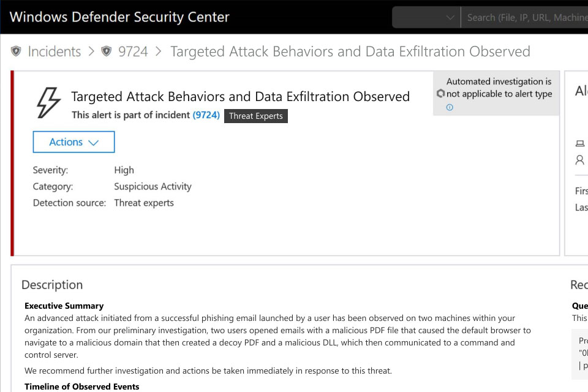Screen dimensions: 588x392
Task: Click the automated investigation hexagon icon
Action: click(x=440, y=94)
